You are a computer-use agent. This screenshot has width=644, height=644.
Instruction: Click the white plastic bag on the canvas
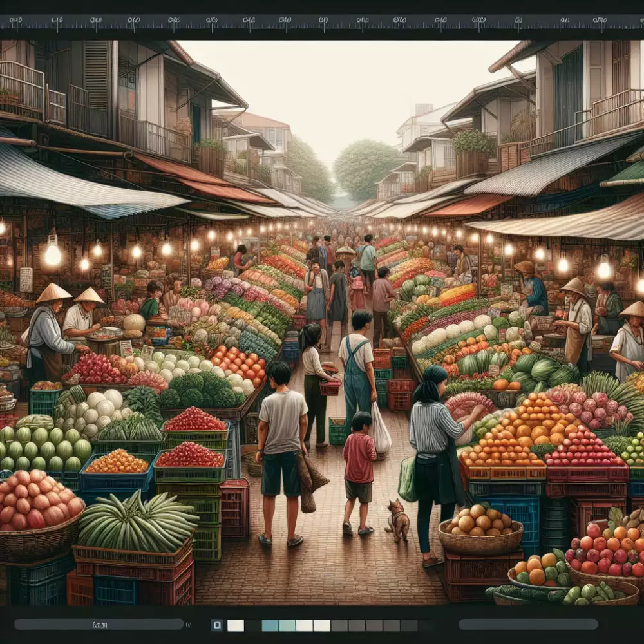pyautogui.click(x=380, y=430)
